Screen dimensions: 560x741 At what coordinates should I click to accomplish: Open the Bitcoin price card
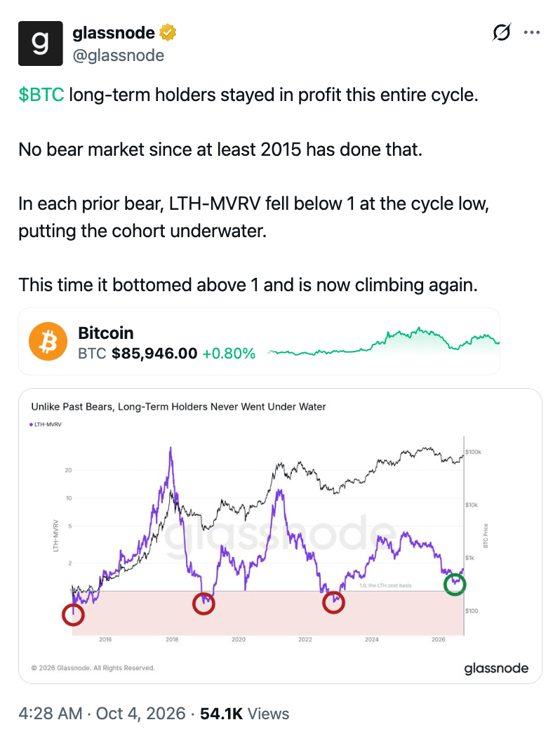click(259, 342)
